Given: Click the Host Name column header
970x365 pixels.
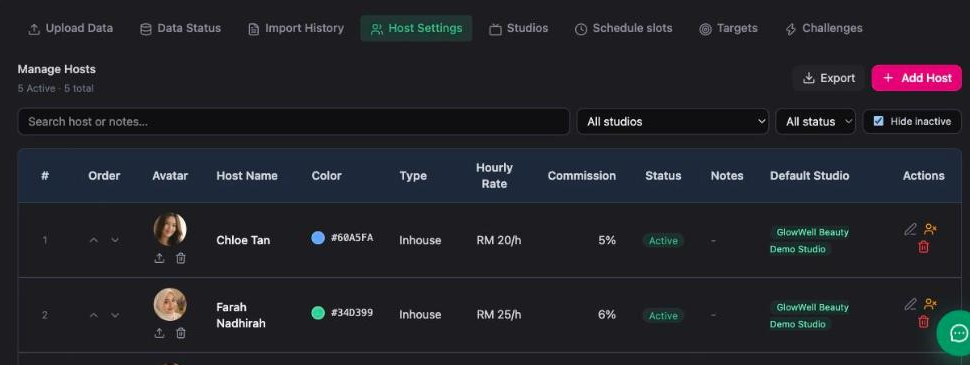Looking at the screenshot, I should coord(247,176).
